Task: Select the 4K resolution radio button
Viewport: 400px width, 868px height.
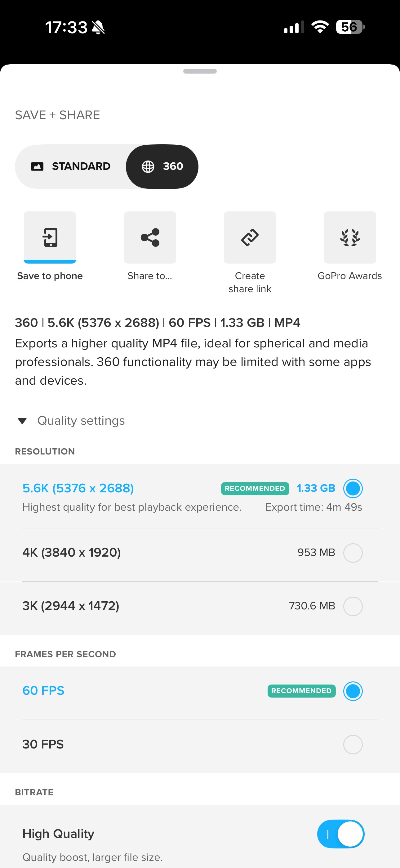Action: tap(353, 553)
